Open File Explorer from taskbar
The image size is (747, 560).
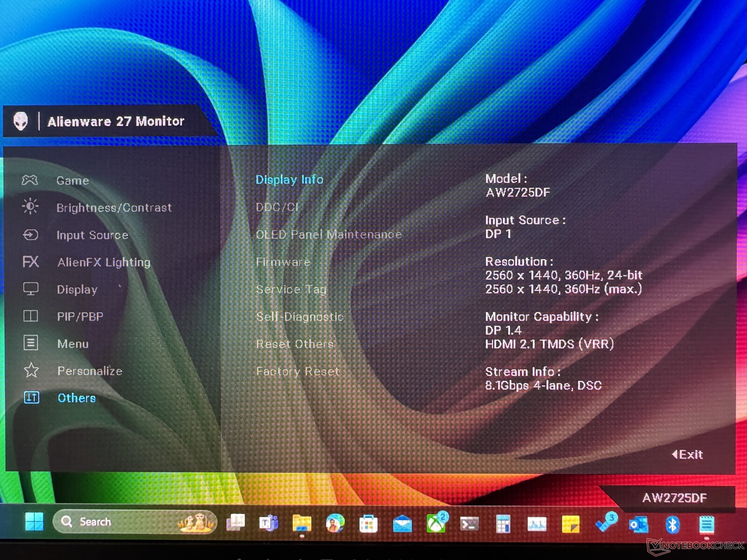[x=302, y=523]
